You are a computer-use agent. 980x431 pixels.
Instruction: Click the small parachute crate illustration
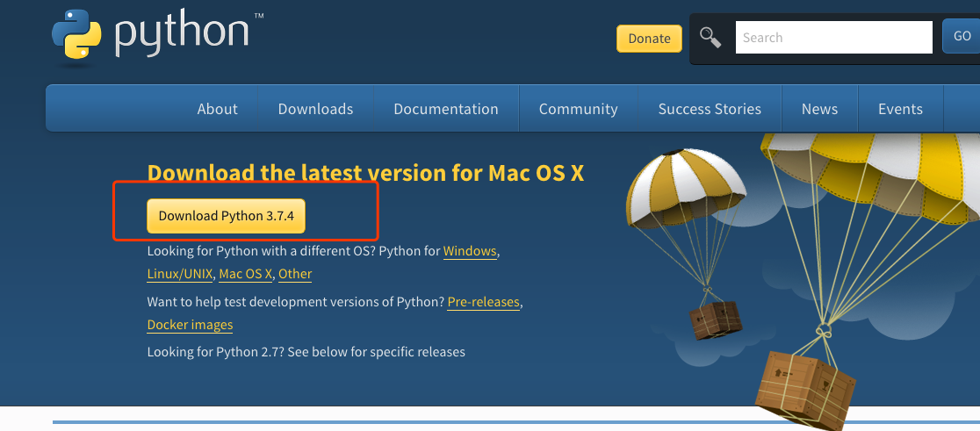(x=716, y=320)
